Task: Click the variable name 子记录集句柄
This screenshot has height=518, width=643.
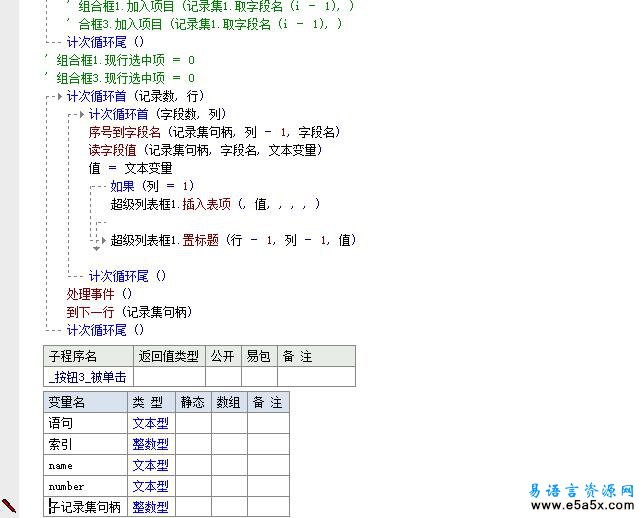Action: point(85,507)
